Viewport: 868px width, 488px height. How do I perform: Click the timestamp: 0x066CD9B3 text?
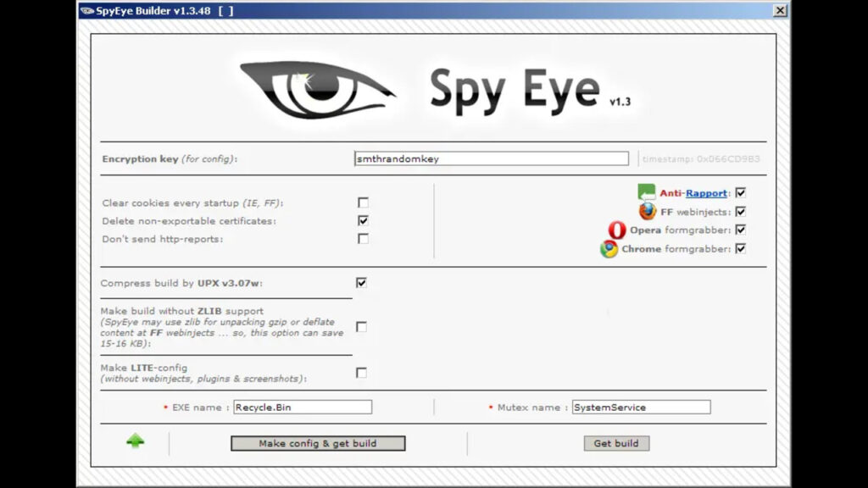[701, 159]
